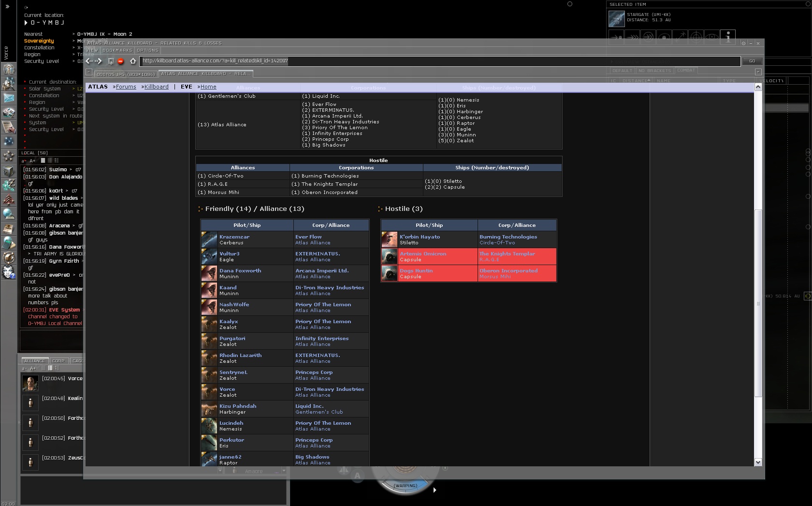
Task: Click the Warp To icon in Selected Item
Action: click(632, 37)
